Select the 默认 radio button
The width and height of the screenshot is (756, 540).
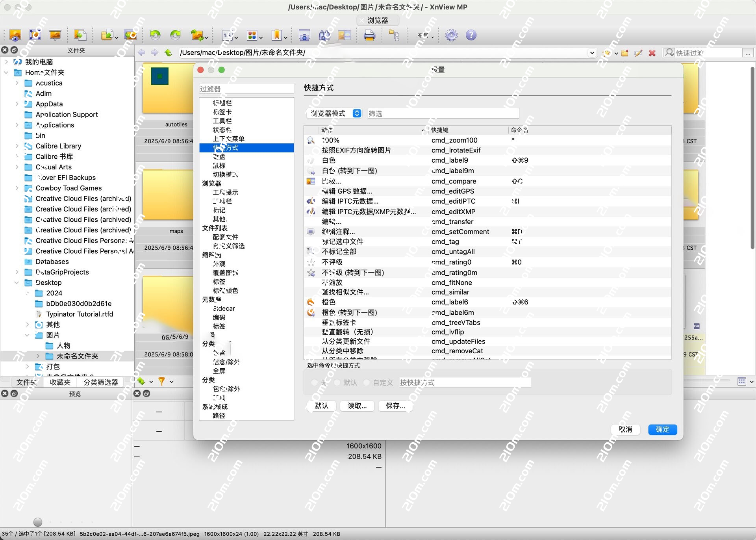pos(337,382)
